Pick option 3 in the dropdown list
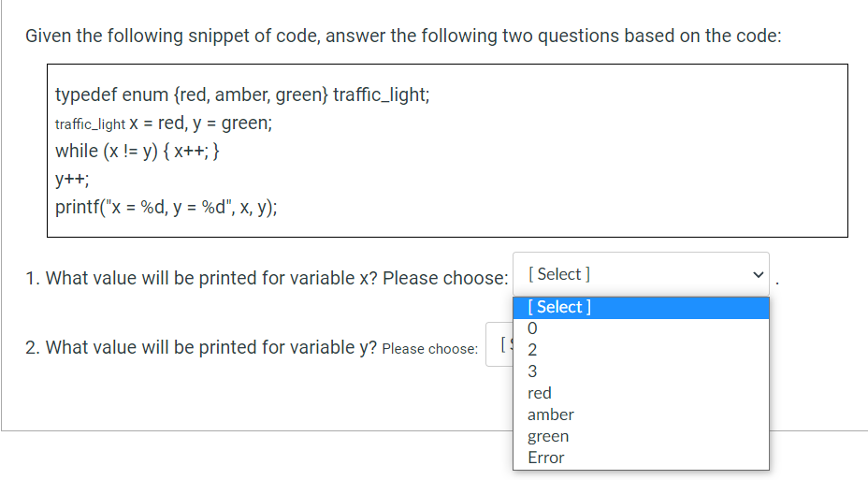 point(641,372)
